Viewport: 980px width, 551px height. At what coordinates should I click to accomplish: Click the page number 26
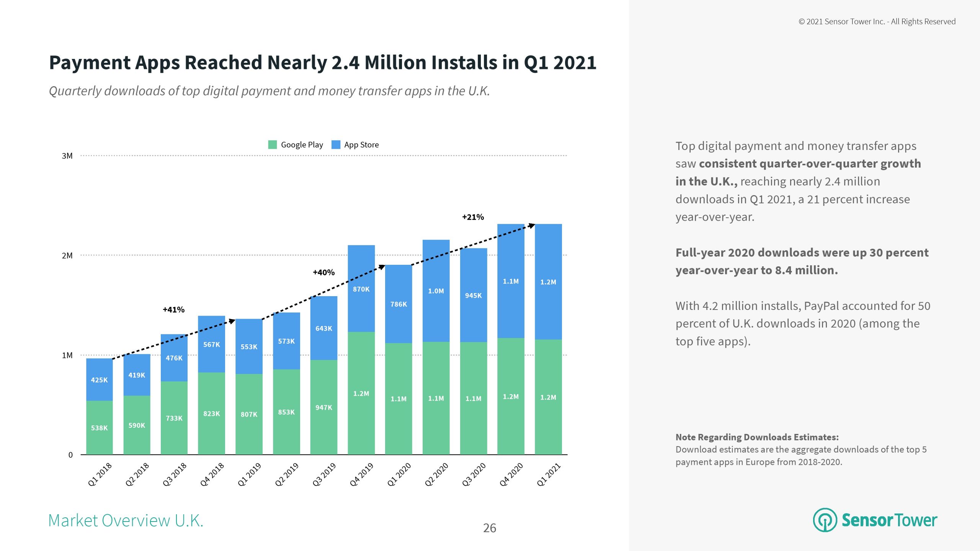(x=489, y=528)
